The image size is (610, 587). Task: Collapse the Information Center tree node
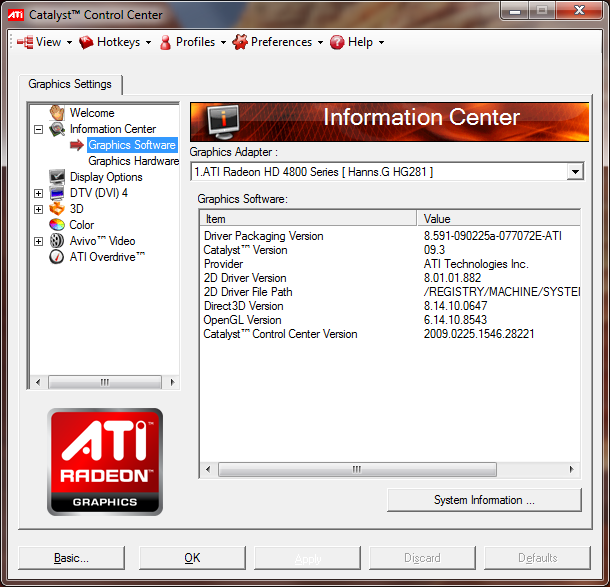pos(38,129)
